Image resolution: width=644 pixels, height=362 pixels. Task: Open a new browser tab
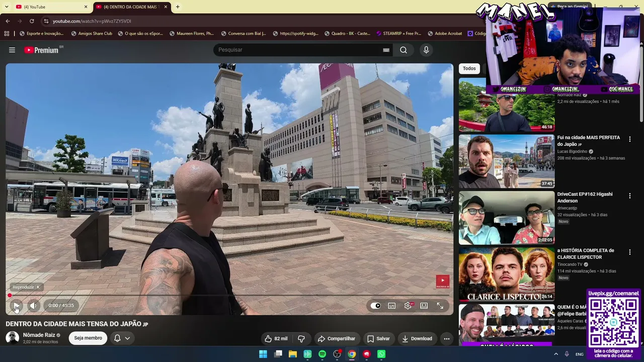178,7
